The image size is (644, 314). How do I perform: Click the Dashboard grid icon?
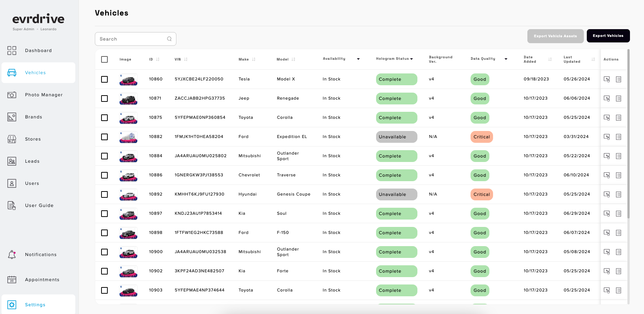12,51
